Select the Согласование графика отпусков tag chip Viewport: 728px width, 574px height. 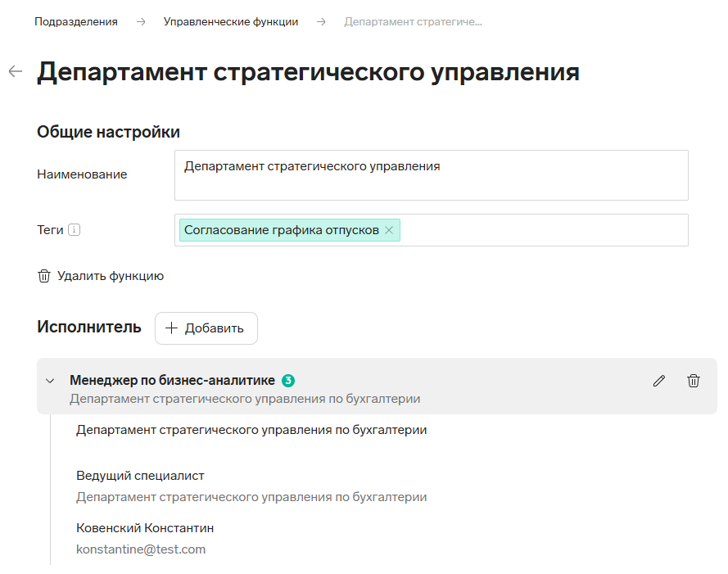pos(282,230)
